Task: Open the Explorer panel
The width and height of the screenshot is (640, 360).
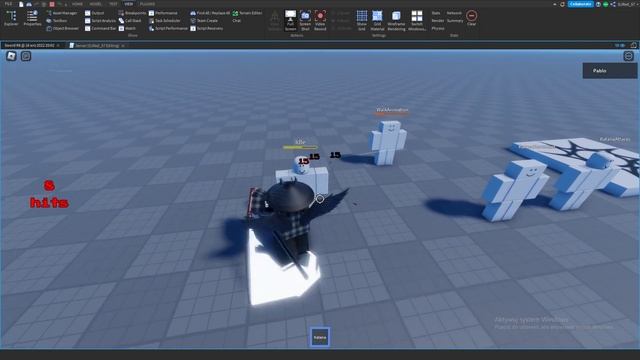Action: [x=11, y=18]
